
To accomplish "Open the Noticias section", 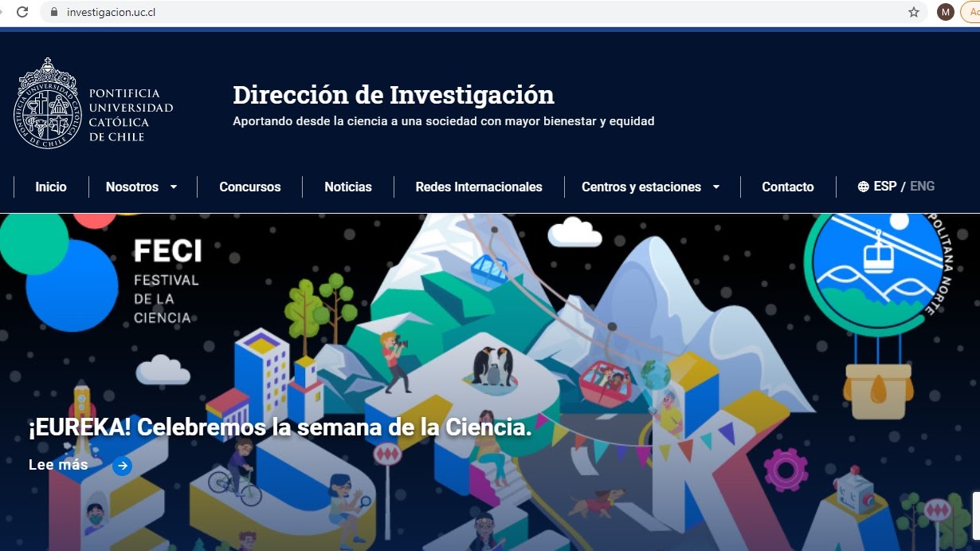I will click(x=348, y=187).
